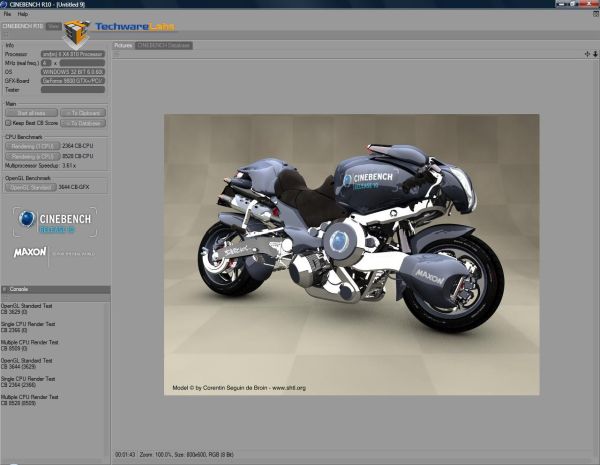Click the first Single CPU Render Test entry
The width and height of the screenshot is (600, 465).
pos(28,324)
